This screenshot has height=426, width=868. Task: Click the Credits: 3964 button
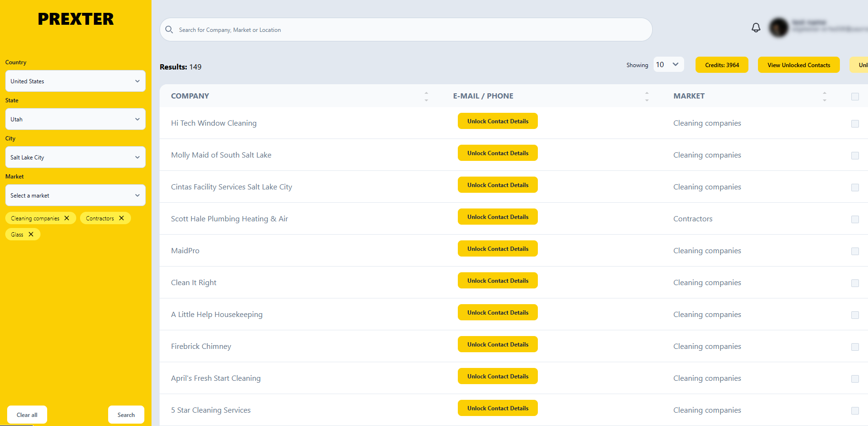coord(722,65)
